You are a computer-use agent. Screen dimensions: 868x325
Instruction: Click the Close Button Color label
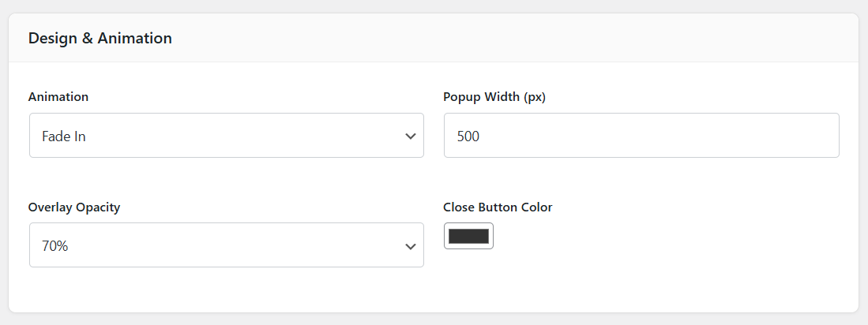point(498,207)
